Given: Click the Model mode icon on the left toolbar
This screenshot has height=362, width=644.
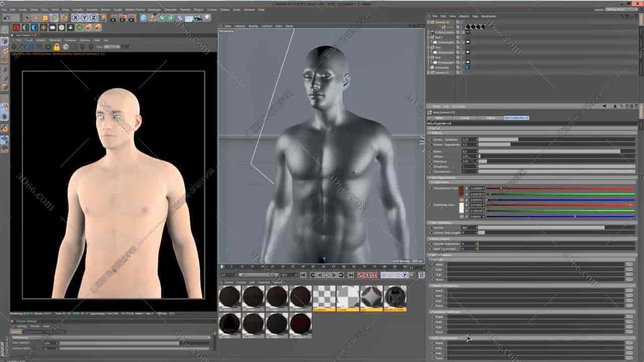Looking at the screenshot, I should click(x=5, y=49).
